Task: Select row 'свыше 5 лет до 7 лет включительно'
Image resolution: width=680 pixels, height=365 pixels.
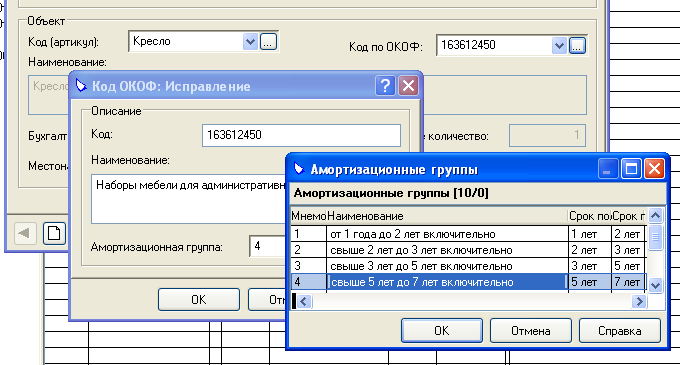Action: pyautogui.click(x=468, y=282)
